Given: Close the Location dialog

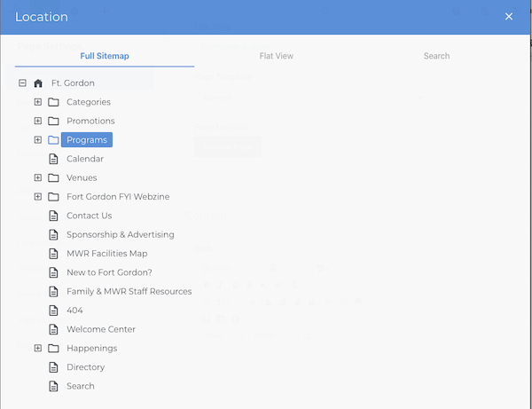Looking at the screenshot, I should coord(509,16).
